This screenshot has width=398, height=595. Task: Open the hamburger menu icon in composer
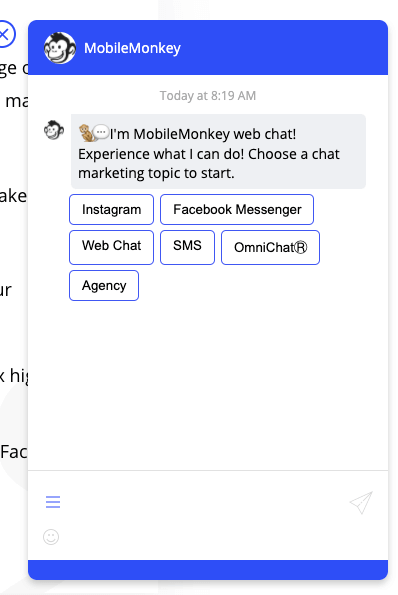click(53, 502)
